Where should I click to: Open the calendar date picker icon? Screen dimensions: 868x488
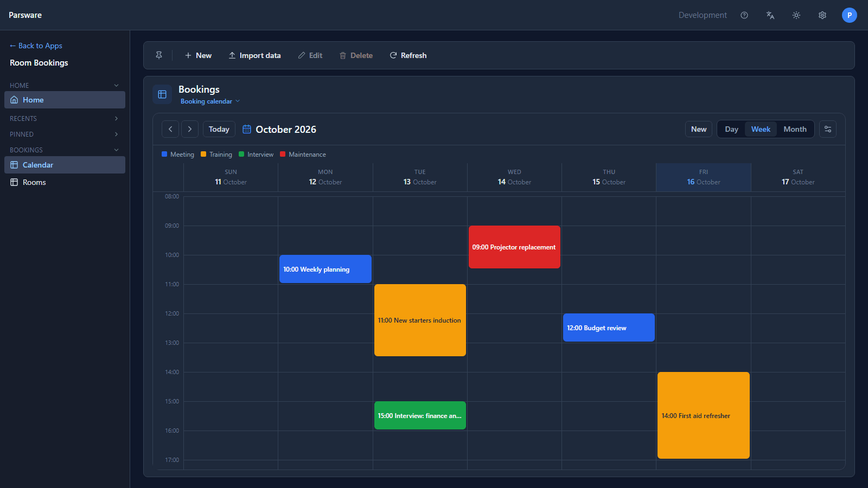[247, 129]
